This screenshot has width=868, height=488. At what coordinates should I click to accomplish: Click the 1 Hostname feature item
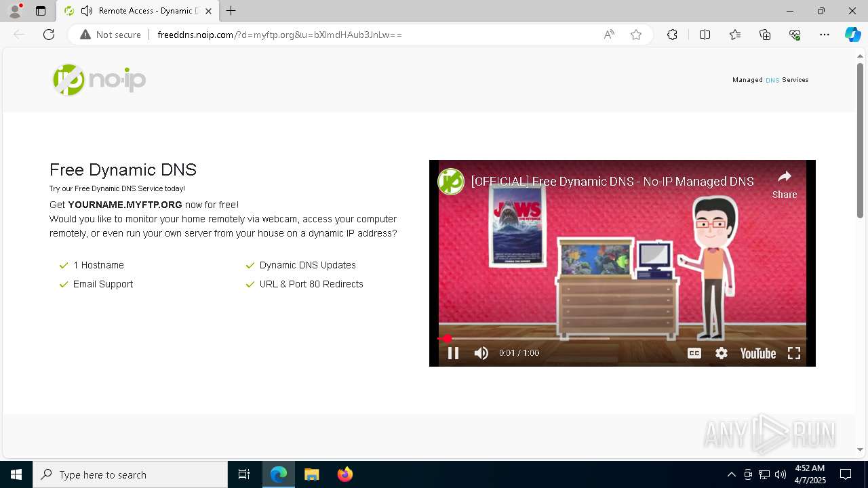(92, 265)
